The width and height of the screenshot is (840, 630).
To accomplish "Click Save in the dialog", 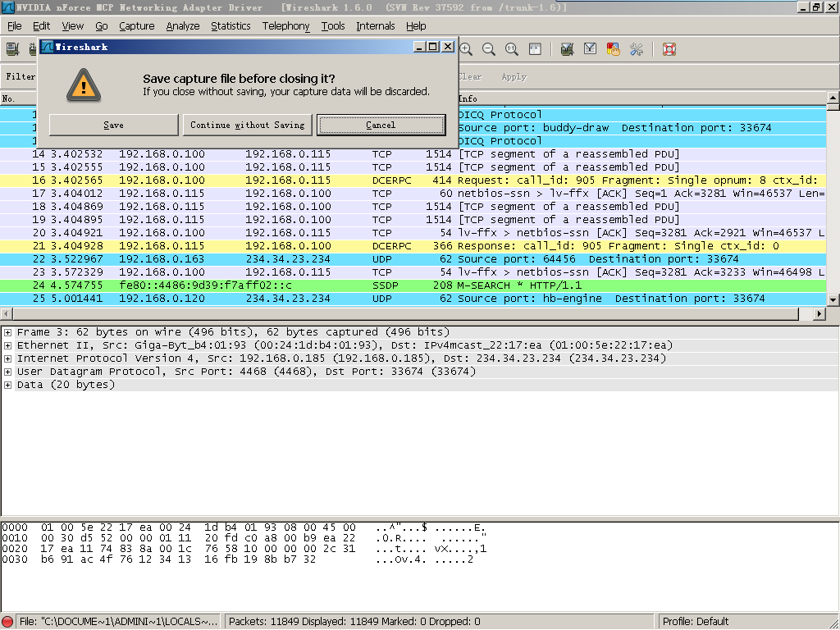I will point(113,125).
